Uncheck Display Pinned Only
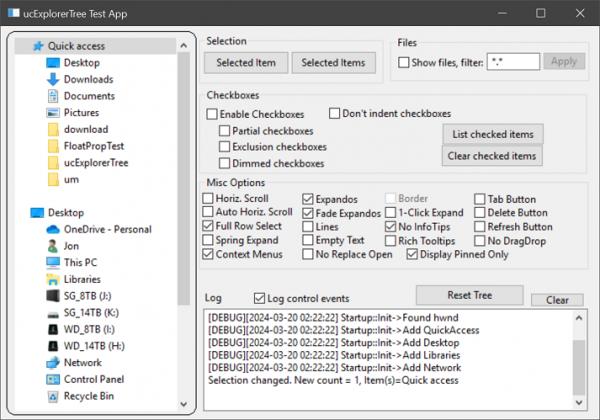 point(412,254)
